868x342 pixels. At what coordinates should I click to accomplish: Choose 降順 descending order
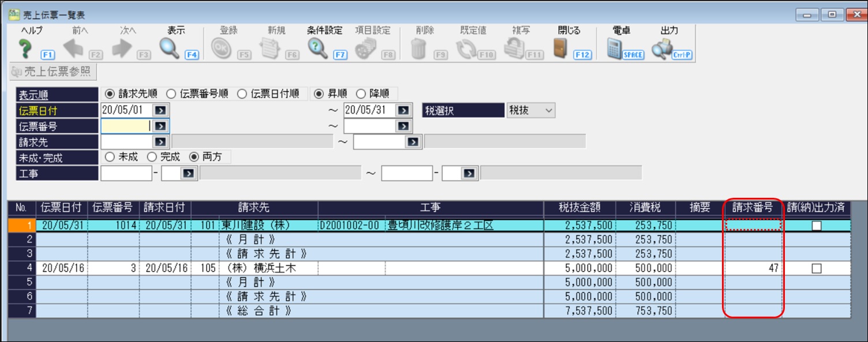(361, 93)
